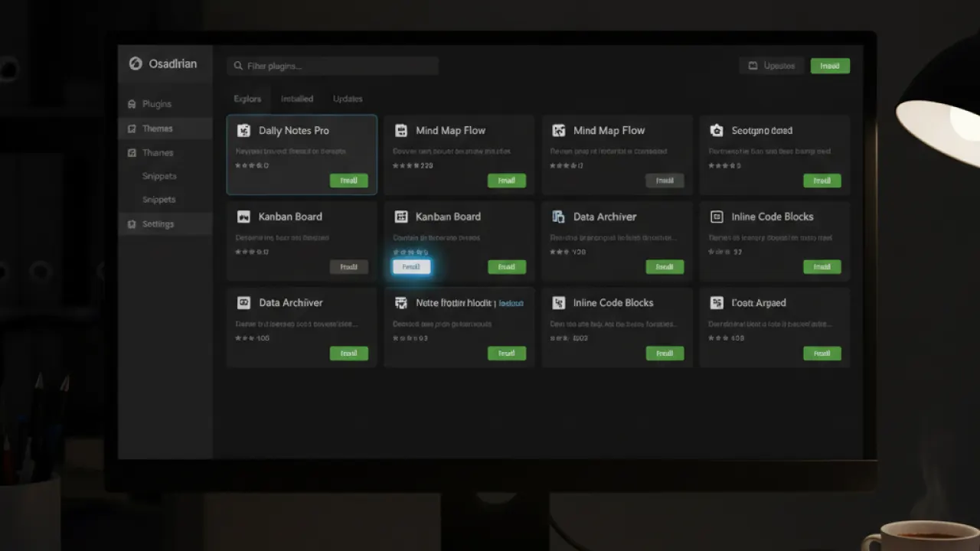The width and height of the screenshot is (980, 551).
Task: Install the Coat Arpaed plugin
Action: pos(822,354)
